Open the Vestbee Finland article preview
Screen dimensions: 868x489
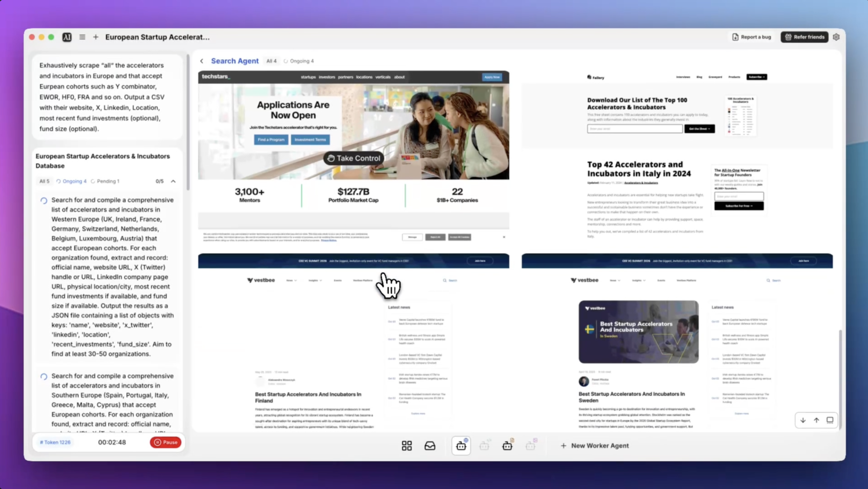coord(354,341)
